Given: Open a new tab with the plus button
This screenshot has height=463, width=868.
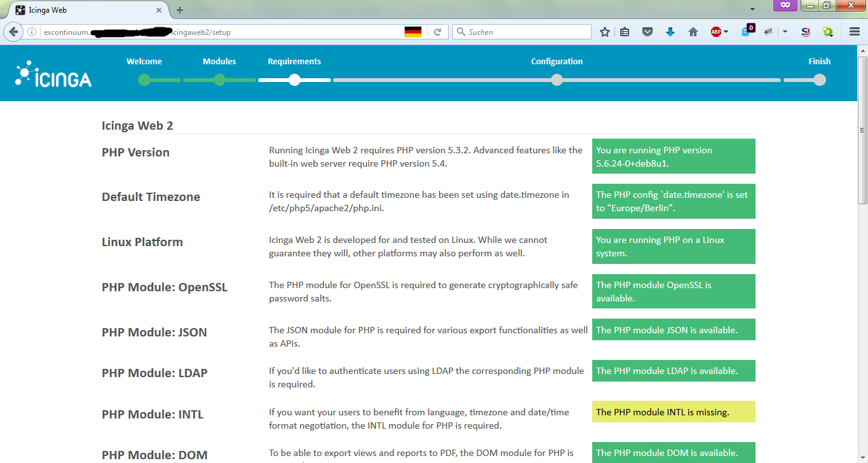Looking at the screenshot, I should click(180, 10).
